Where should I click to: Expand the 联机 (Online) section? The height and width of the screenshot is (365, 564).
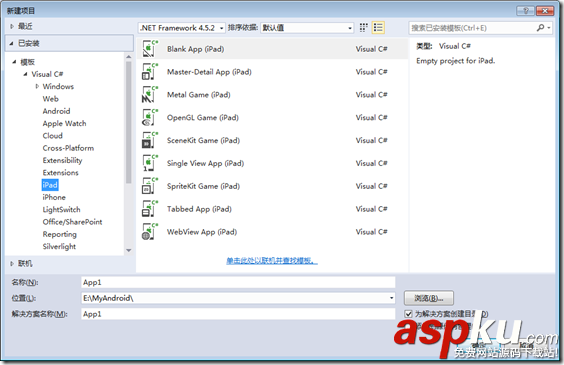pyautogui.click(x=12, y=264)
